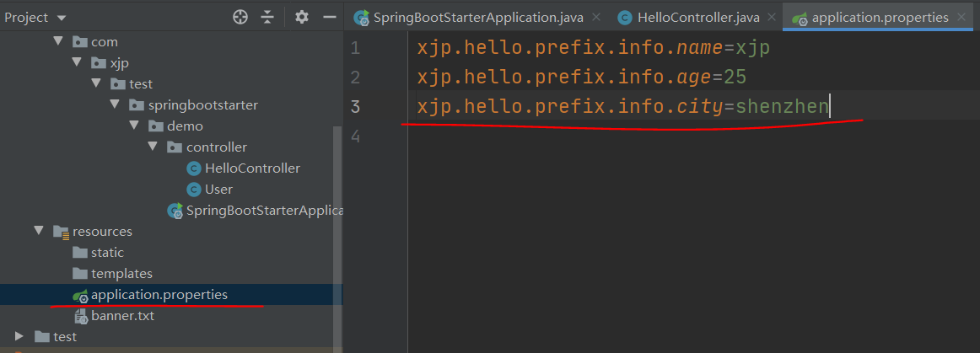Select application.properties in project tree

[x=159, y=294]
